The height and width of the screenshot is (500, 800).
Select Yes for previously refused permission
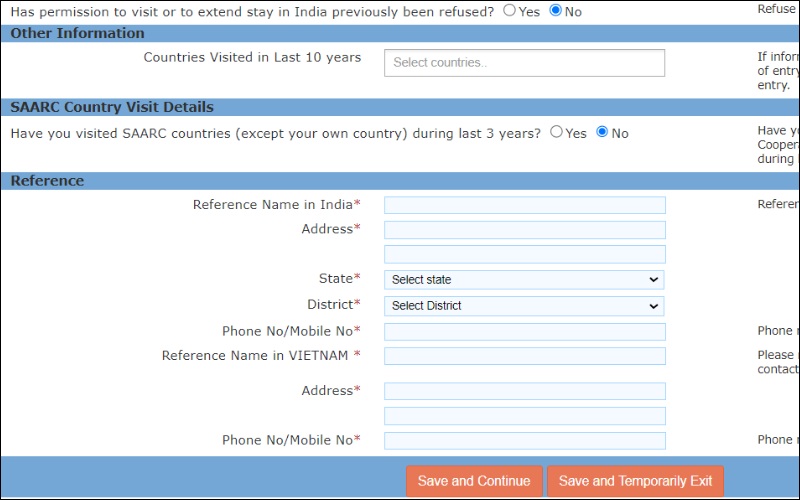pyautogui.click(x=510, y=11)
